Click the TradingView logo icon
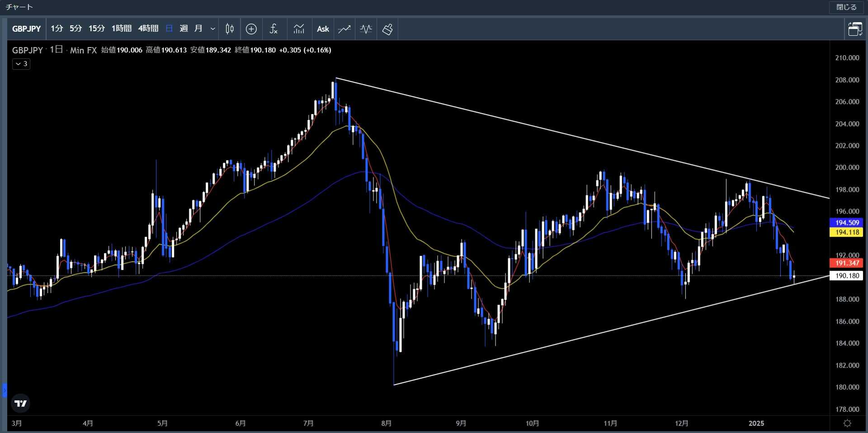The image size is (868, 433). pyautogui.click(x=20, y=403)
